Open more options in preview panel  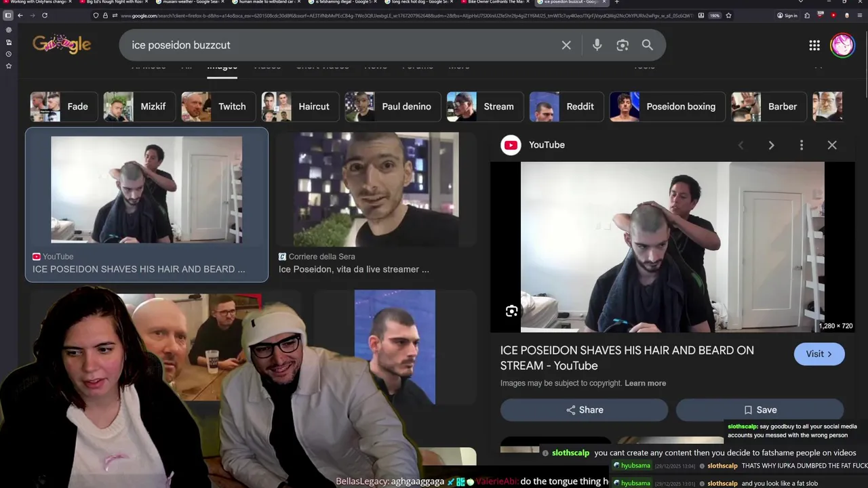pos(802,145)
